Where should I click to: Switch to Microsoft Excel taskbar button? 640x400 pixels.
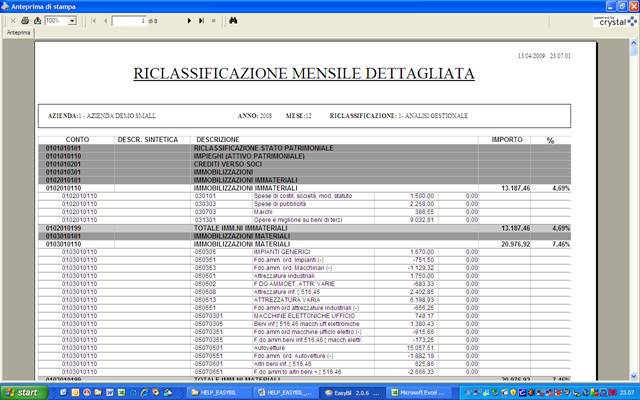tap(421, 393)
